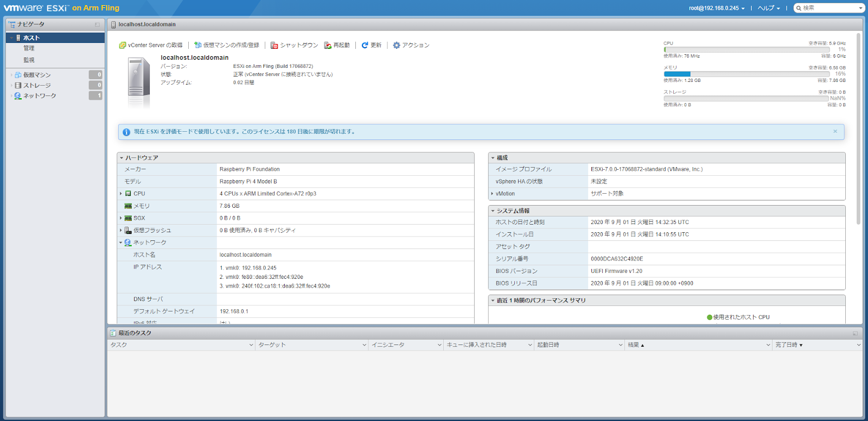Expand the vMotion row

click(492, 194)
